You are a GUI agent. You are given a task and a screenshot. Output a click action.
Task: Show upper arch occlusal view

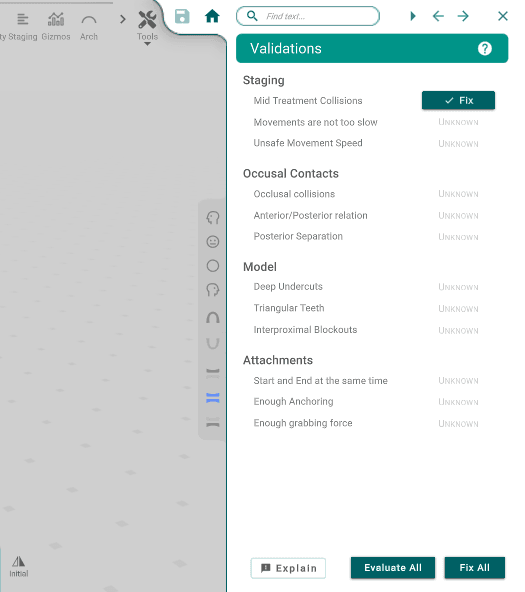pyautogui.click(x=213, y=318)
